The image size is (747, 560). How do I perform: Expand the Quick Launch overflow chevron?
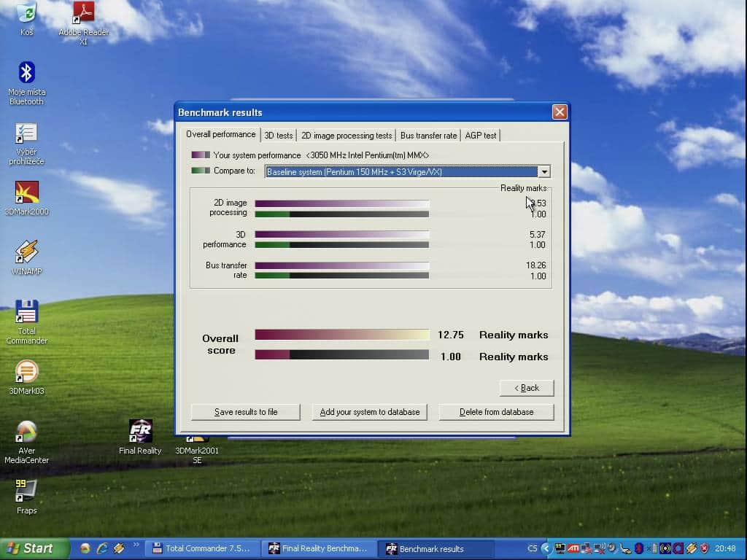pyautogui.click(x=136, y=545)
